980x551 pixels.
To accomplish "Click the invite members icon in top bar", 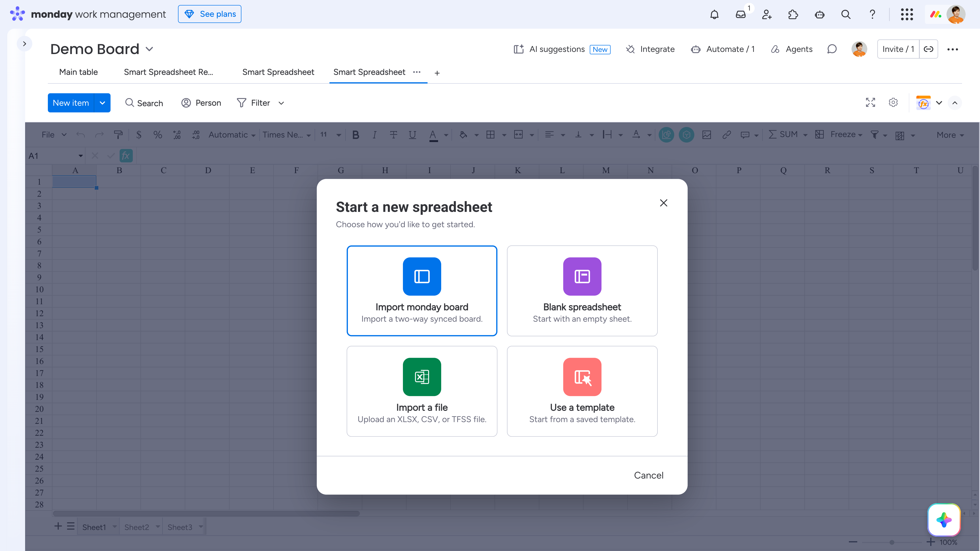I will [x=767, y=14].
